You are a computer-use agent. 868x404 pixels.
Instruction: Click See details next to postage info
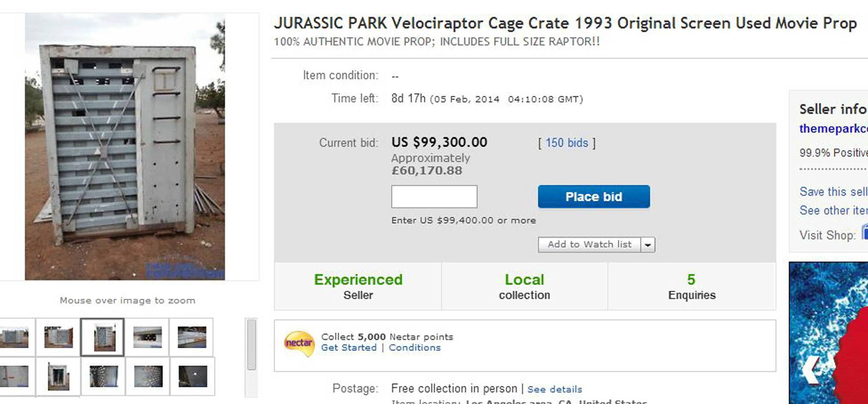[x=554, y=389]
